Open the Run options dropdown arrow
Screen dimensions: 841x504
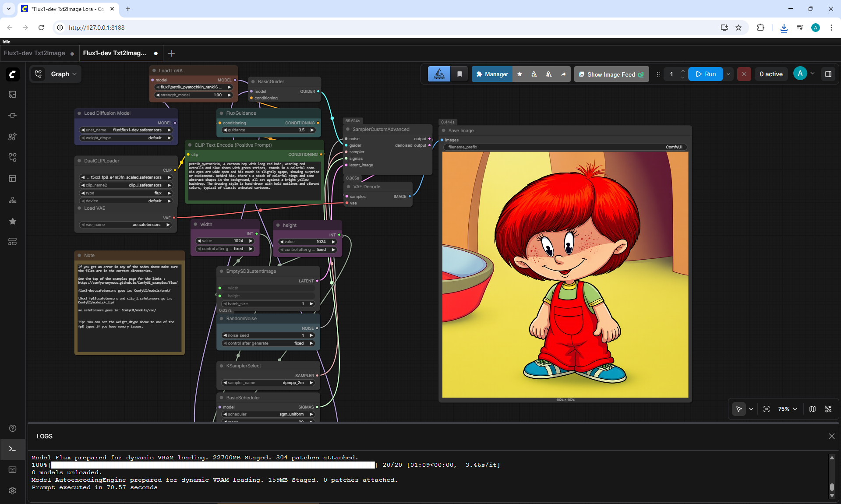(x=728, y=74)
